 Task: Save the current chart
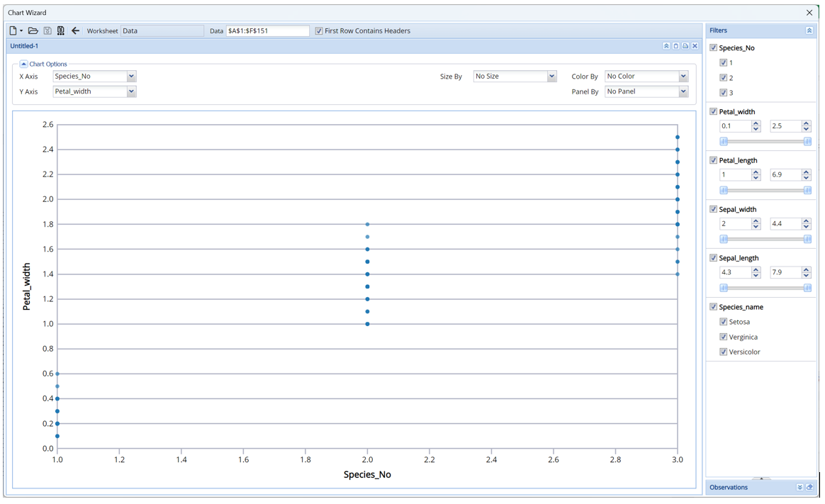tap(47, 30)
